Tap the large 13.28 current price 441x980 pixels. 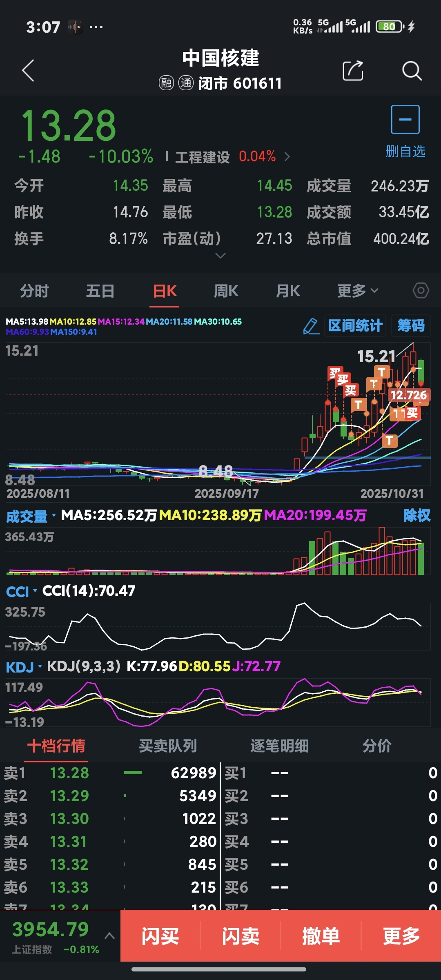click(x=68, y=125)
